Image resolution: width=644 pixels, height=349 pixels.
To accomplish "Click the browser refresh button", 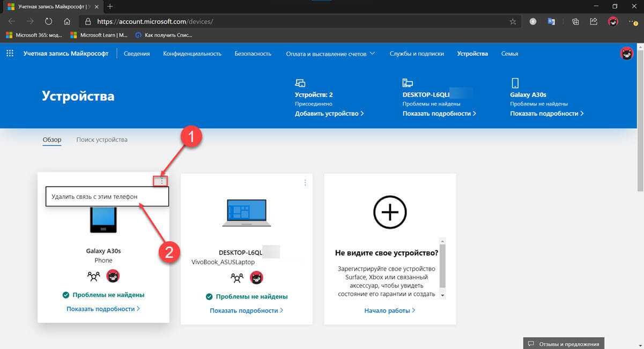I will point(49,21).
